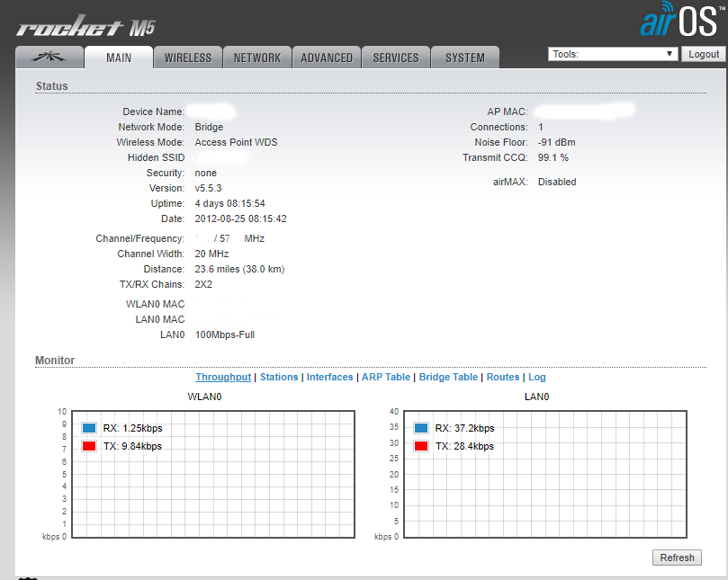The image size is (728, 580).
Task: Select the 'Bridge' network mode value
Action: pyautogui.click(x=209, y=127)
